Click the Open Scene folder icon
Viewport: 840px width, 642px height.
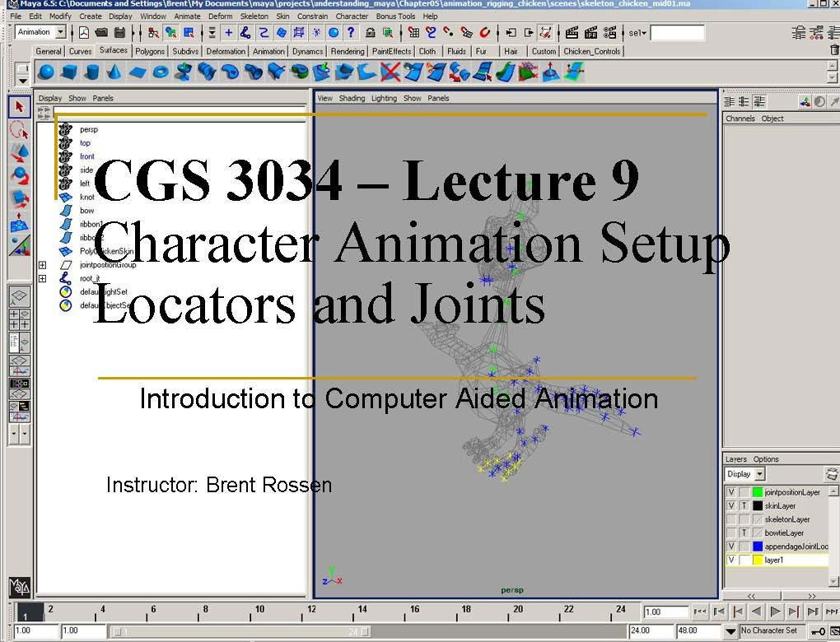pyautogui.click(x=101, y=33)
